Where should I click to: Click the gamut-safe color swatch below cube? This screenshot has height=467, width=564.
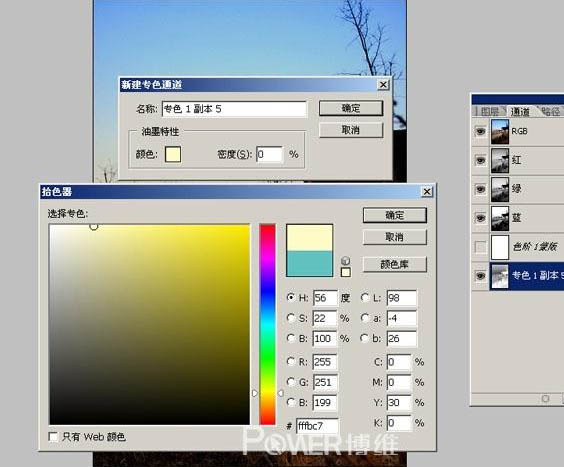click(x=346, y=272)
